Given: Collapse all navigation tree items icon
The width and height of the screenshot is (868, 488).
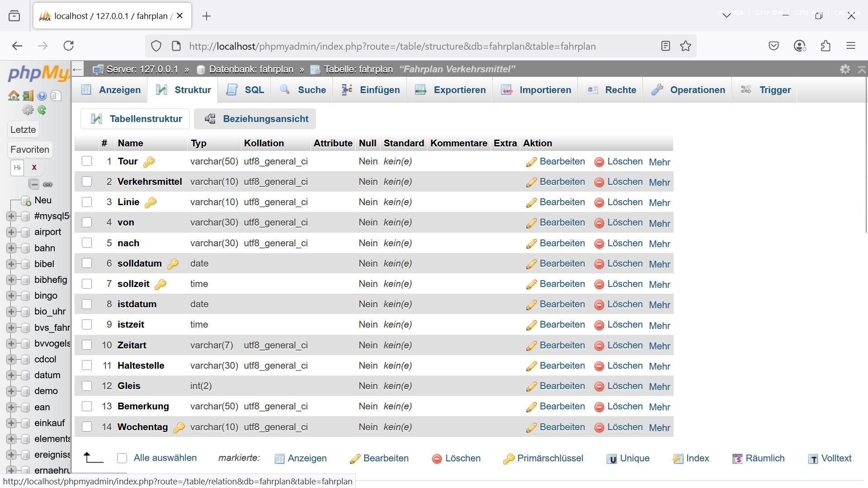Looking at the screenshot, I should click(x=34, y=184).
